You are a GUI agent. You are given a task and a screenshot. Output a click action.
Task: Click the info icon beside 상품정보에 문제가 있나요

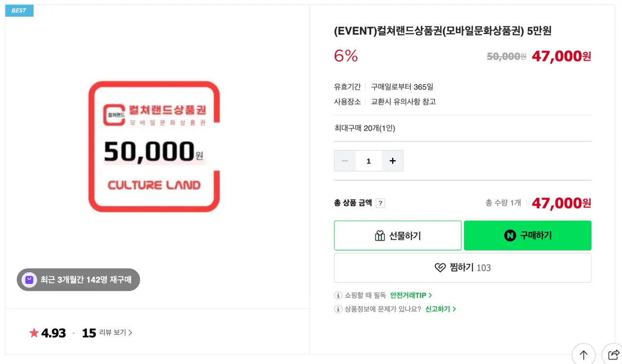338,309
